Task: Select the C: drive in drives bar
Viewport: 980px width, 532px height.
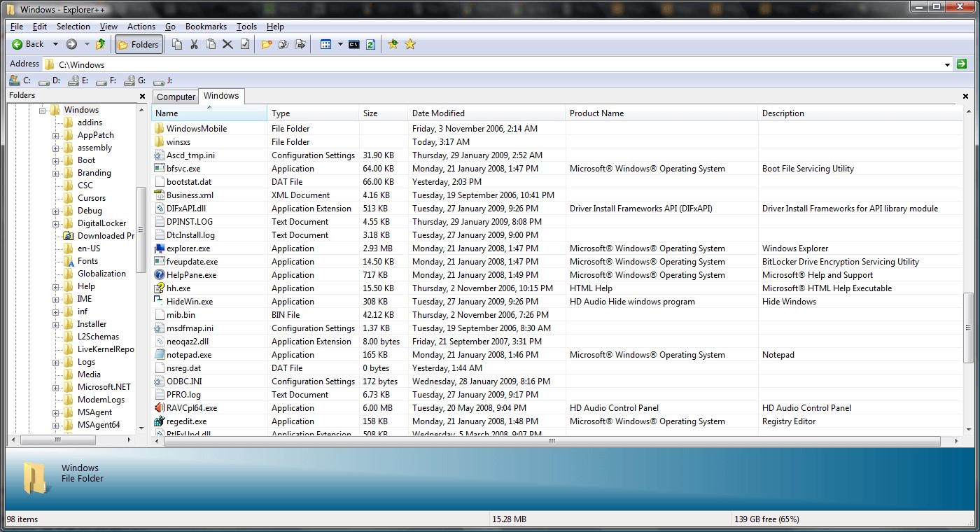Action: point(20,80)
